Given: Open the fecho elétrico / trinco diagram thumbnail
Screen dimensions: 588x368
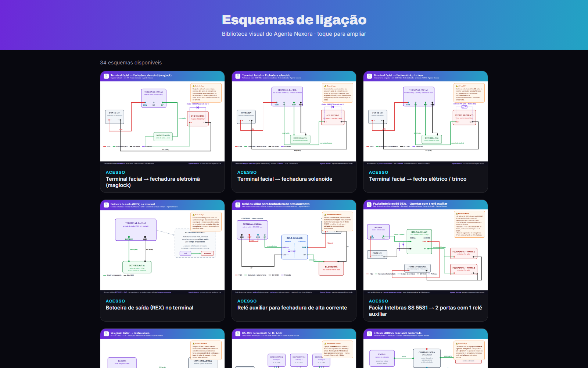Looking at the screenshot, I should tap(426, 118).
